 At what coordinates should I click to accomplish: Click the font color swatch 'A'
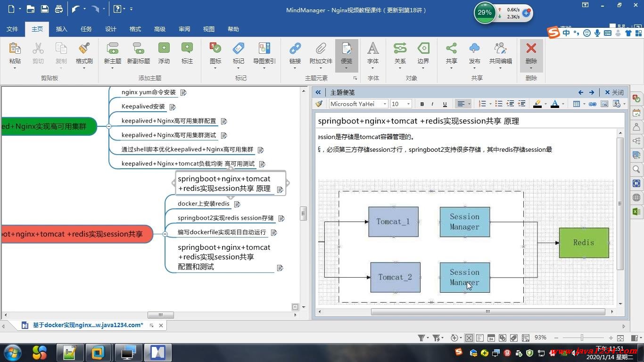555,104
